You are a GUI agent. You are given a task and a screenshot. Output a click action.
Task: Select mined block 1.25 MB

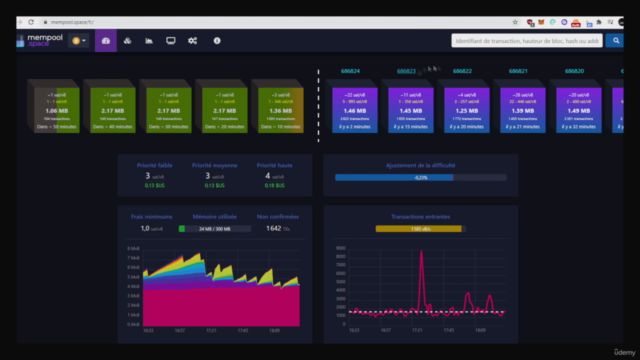[467, 110]
